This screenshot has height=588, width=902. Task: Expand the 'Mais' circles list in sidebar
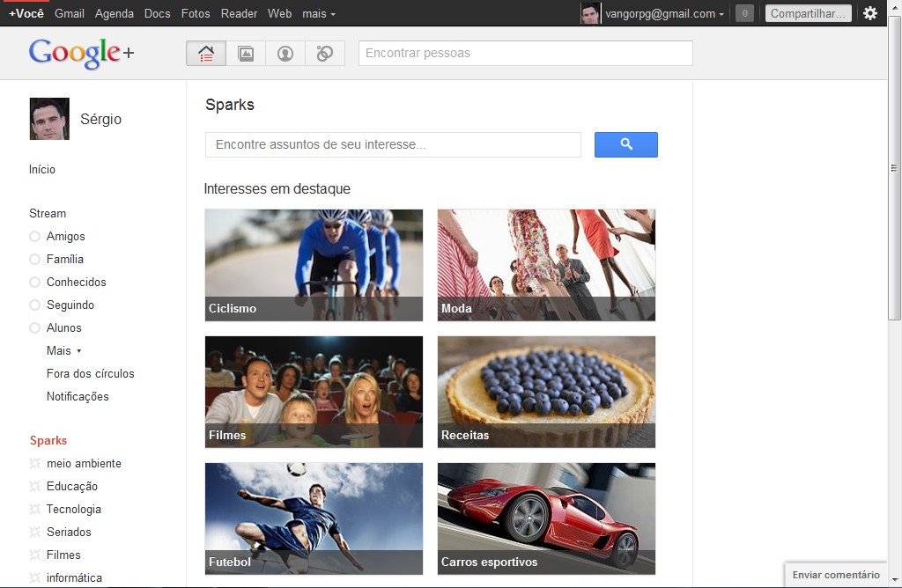point(63,351)
